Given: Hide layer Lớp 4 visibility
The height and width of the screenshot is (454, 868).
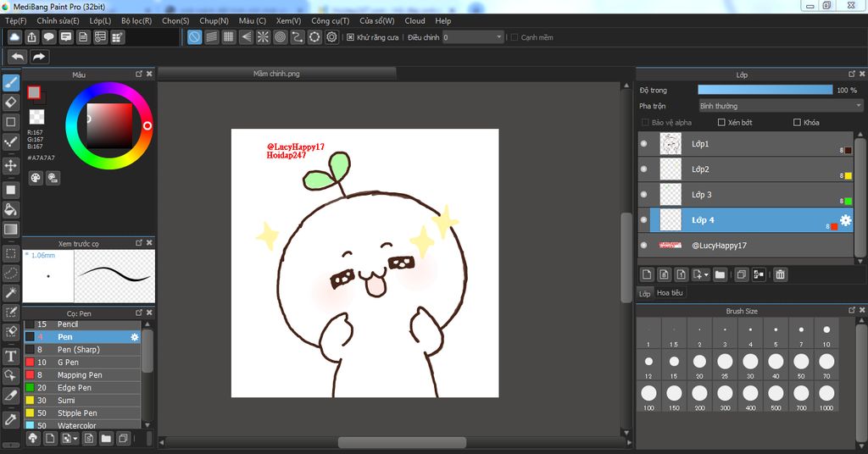Looking at the screenshot, I should (x=644, y=220).
